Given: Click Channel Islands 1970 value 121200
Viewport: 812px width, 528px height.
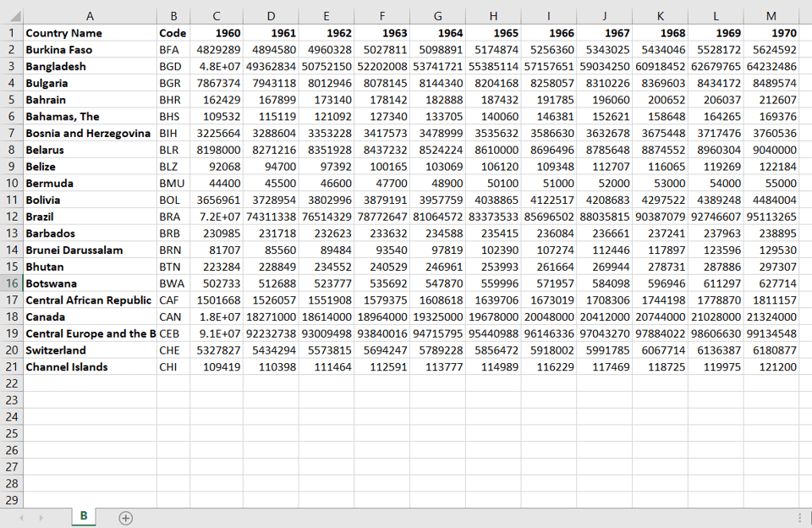Looking at the screenshot, I should pyautogui.click(x=771, y=367).
